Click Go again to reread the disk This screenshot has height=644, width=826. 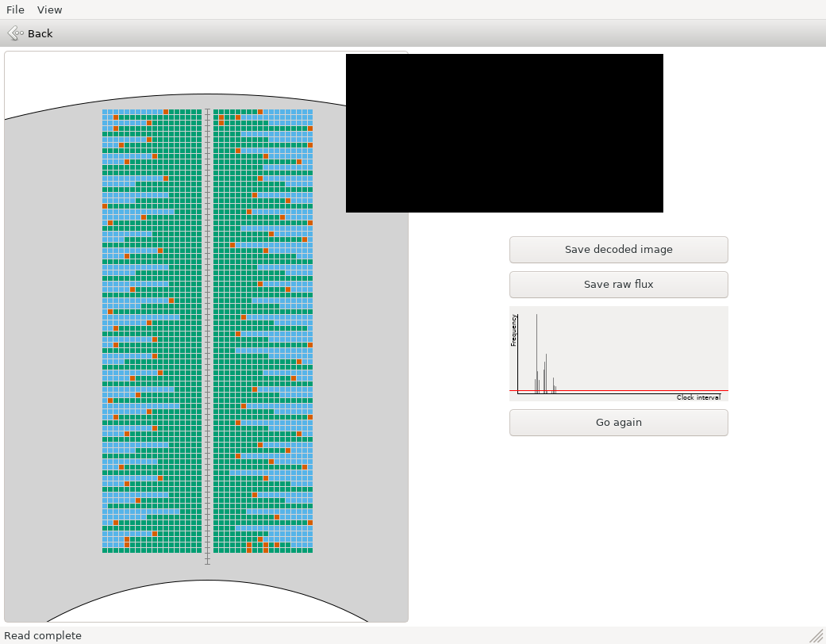point(618,422)
